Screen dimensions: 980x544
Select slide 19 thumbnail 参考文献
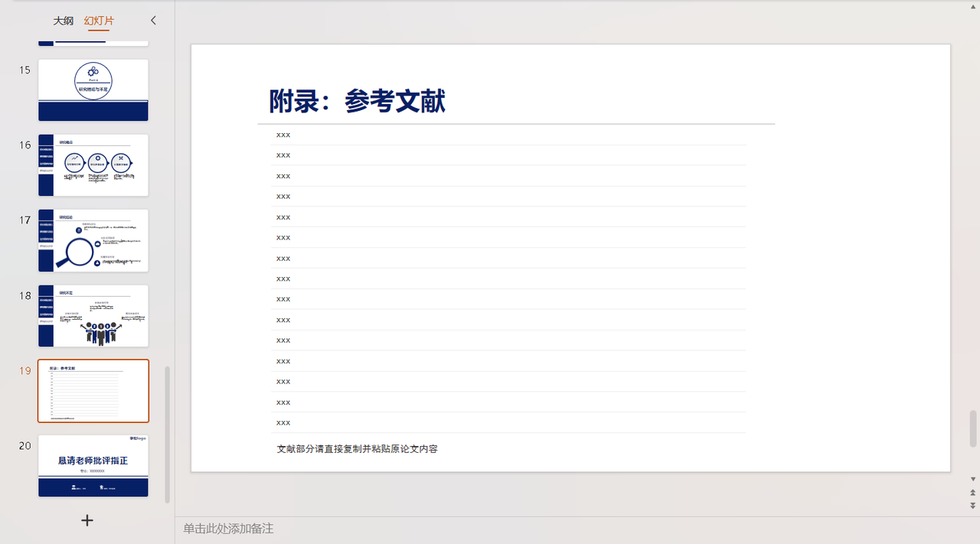click(93, 391)
